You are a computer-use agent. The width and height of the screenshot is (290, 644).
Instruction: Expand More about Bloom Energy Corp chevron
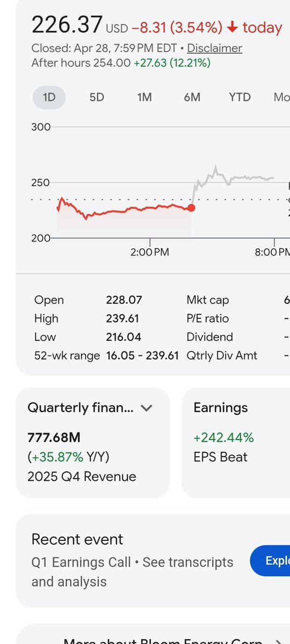pos(278,641)
